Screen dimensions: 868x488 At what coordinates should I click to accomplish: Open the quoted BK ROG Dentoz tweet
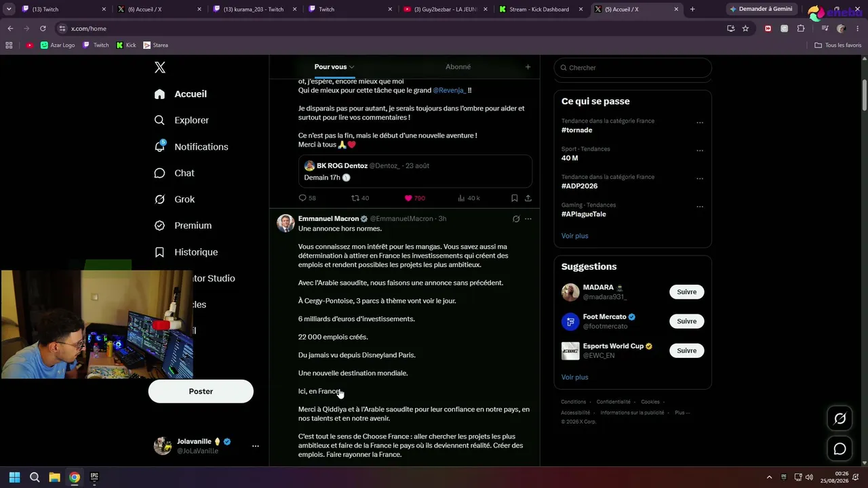(x=415, y=171)
